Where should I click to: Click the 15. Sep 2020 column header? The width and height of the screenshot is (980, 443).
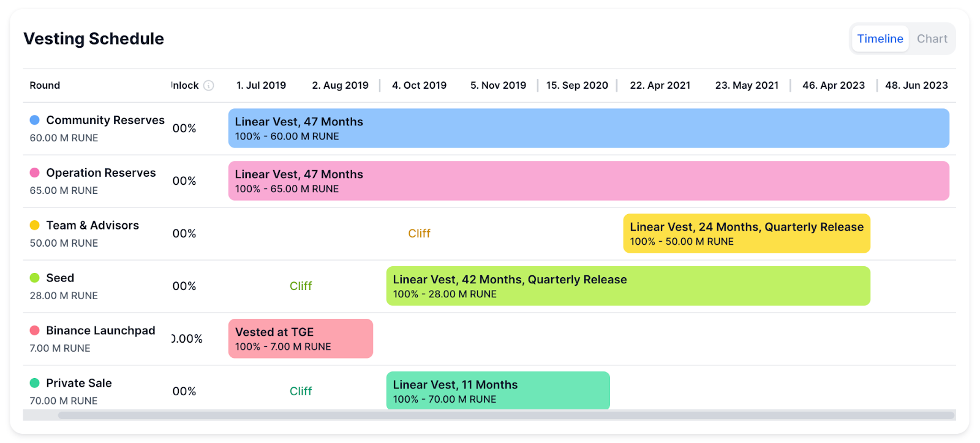click(x=577, y=86)
